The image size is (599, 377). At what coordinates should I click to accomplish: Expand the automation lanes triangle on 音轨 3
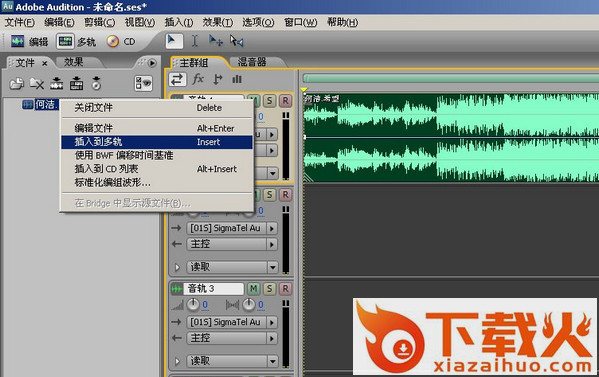click(177, 361)
